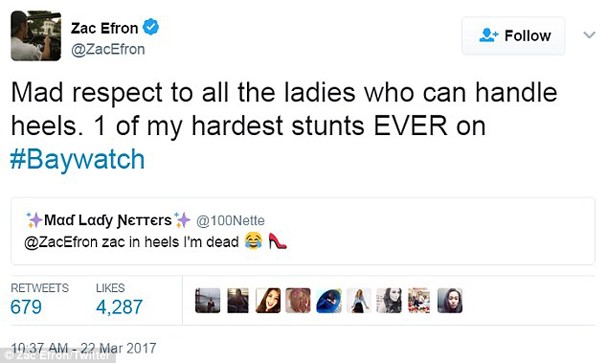Screen dimensions: 607x363
Task: Click the blue verified badge icon
Action: [151, 27]
